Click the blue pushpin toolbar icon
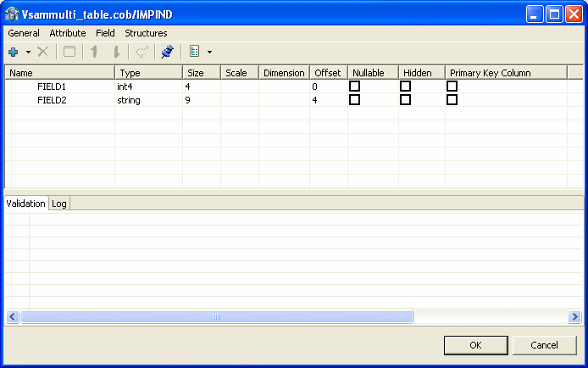Image resolution: width=588 pixels, height=368 pixels. (167, 52)
